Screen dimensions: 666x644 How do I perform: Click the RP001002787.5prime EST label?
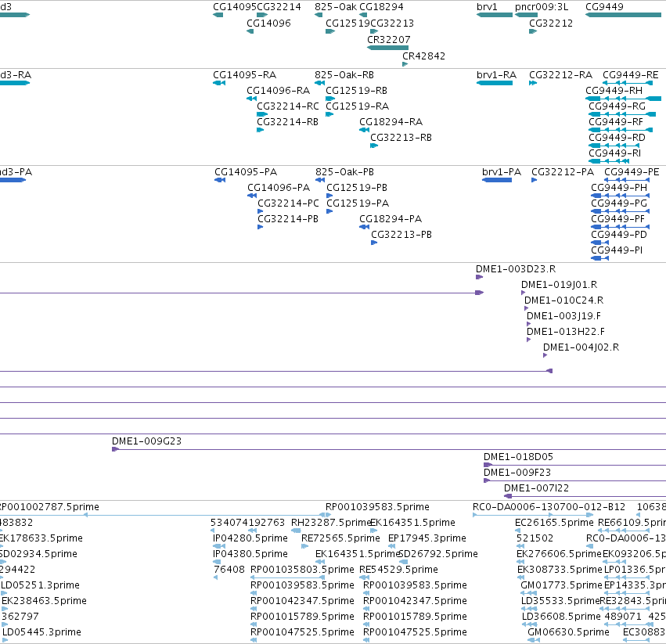coord(49,507)
